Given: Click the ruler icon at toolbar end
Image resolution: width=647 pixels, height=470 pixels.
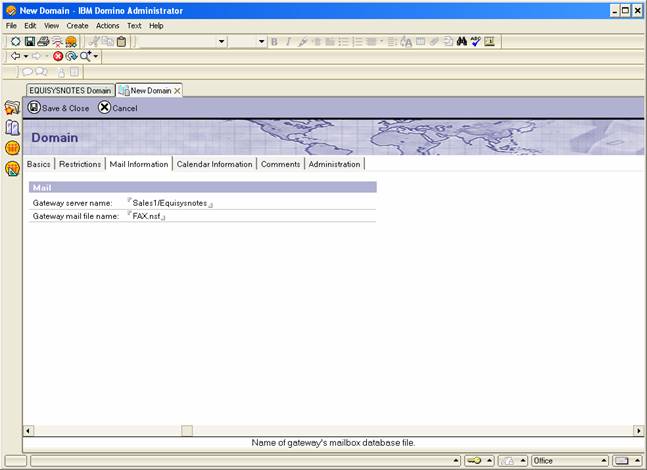Looking at the screenshot, I should coord(489,42).
